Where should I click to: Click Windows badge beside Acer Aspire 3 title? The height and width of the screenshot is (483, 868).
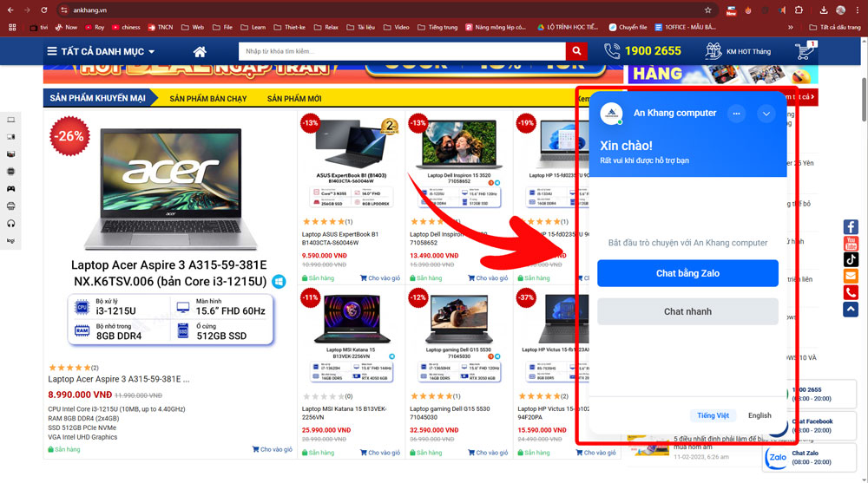click(279, 282)
